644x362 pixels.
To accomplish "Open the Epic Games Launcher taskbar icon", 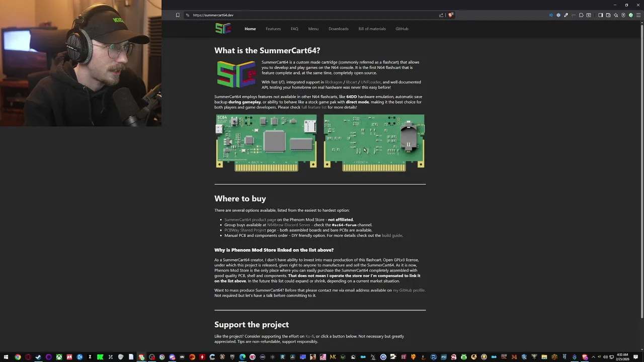I will (232, 357).
